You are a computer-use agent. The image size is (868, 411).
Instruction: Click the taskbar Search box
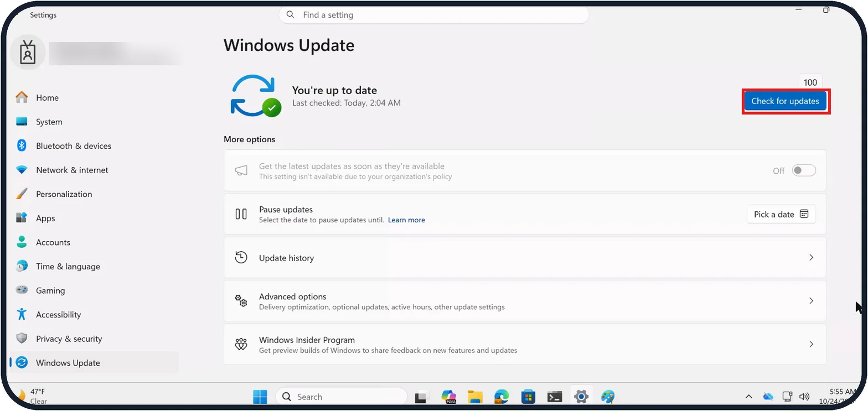tap(341, 397)
